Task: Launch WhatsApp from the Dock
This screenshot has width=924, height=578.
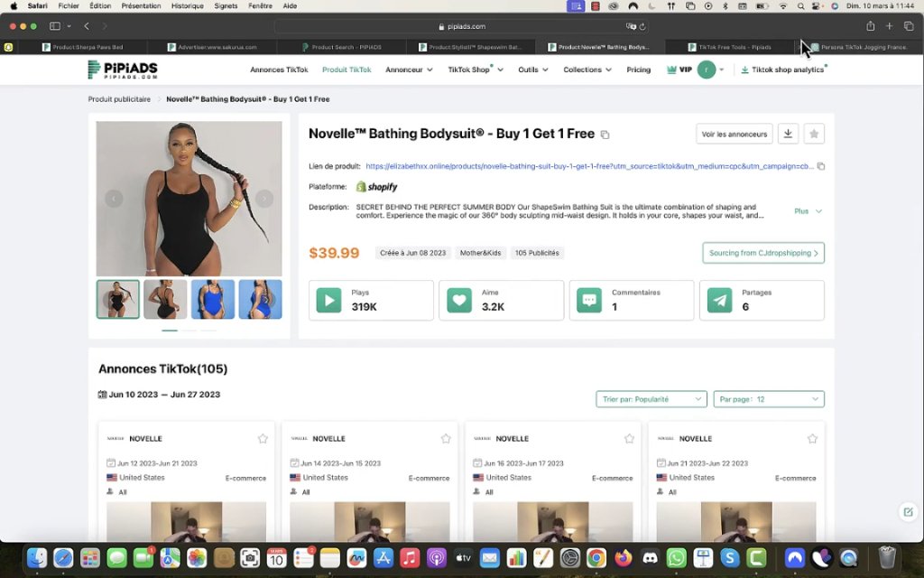Action: coord(677,557)
